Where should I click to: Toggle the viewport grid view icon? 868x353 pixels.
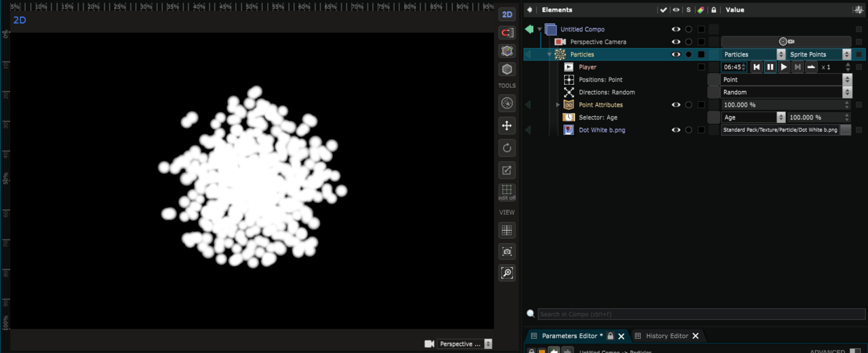(507, 230)
